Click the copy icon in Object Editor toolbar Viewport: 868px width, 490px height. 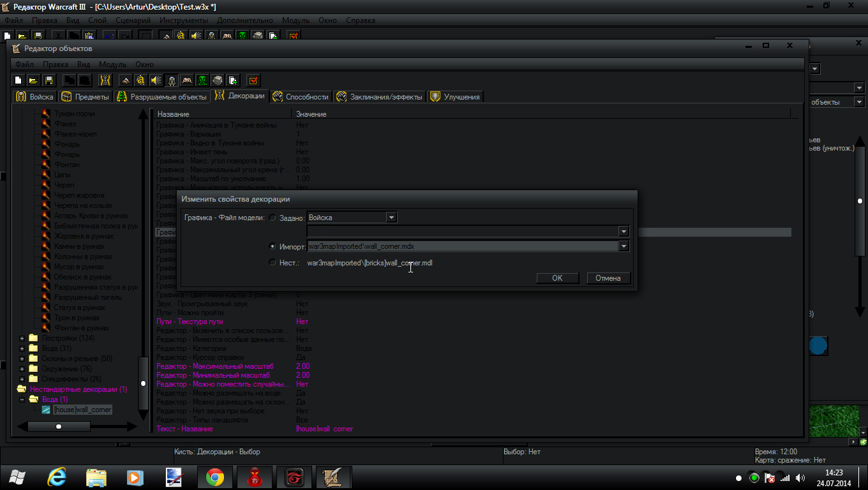tap(70, 80)
